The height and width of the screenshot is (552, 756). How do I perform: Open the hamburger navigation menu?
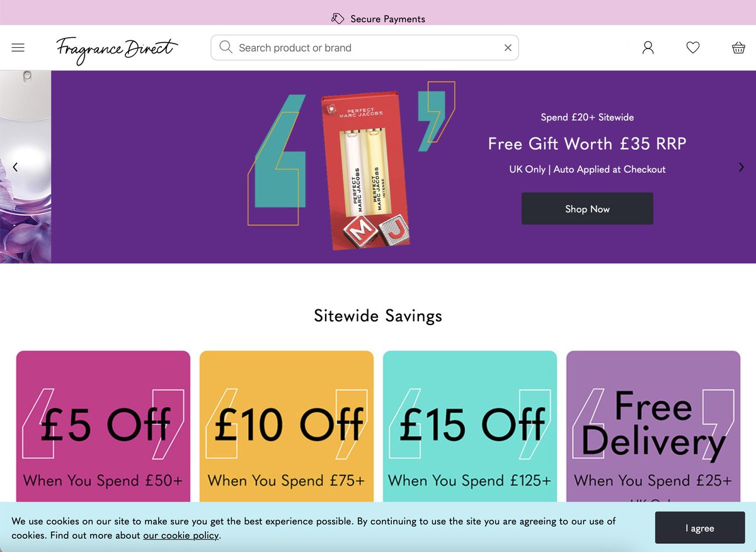(18, 48)
